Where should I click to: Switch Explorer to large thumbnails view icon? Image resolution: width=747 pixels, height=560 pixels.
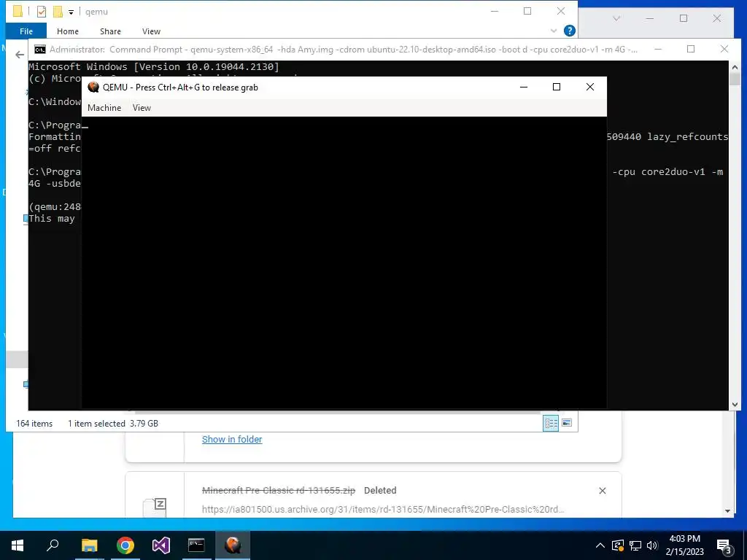(x=566, y=423)
